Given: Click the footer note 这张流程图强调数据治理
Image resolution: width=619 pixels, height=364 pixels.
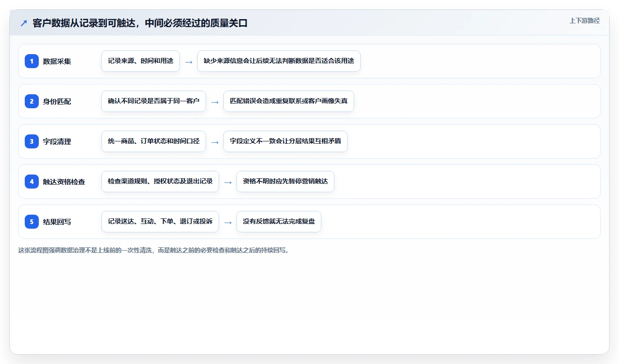Looking at the screenshot, I should point(153,250).
